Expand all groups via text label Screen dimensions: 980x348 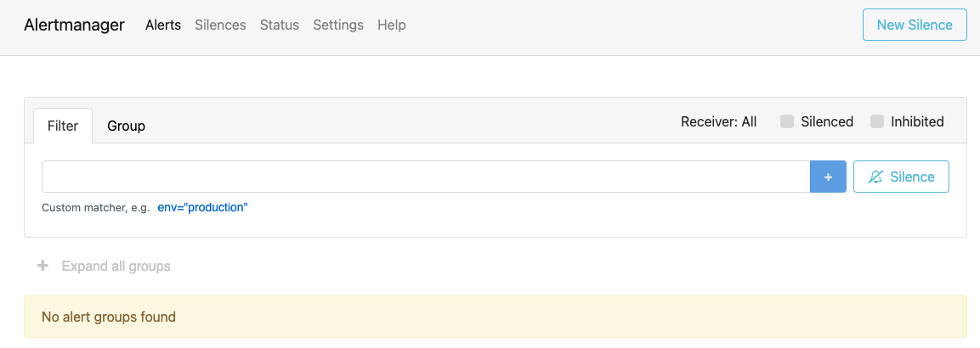[116, 267]
